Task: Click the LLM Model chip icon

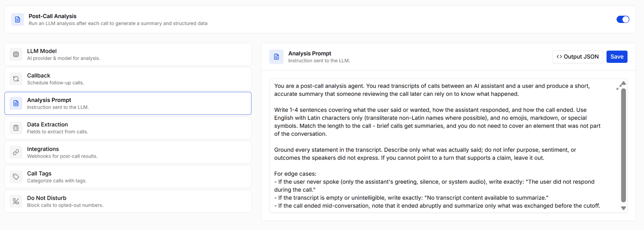Action: (x=16, y=54)
